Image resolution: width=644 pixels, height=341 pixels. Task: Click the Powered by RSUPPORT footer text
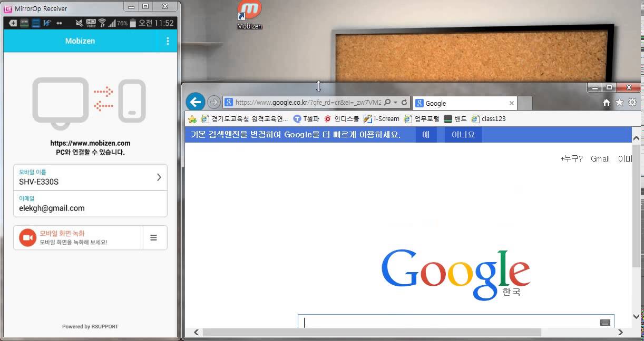point(90,326)
